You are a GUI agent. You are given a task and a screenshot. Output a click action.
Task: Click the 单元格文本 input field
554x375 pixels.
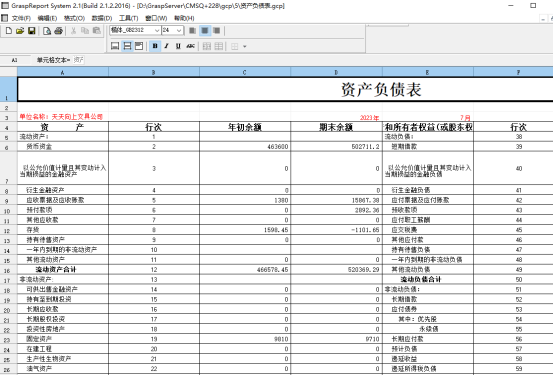click(x=78, y=60)
